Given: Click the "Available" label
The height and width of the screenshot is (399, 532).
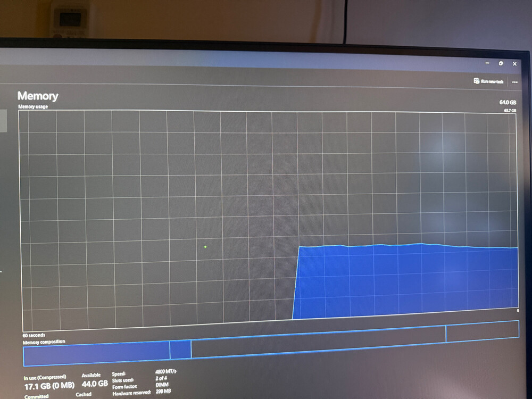Looking at the screenshot, I should click(91, 375).
